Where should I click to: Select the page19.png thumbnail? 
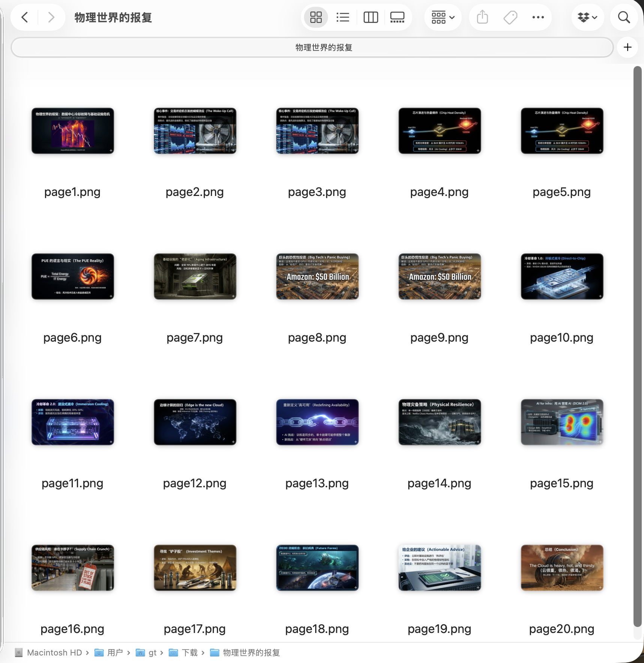(440, 568)
